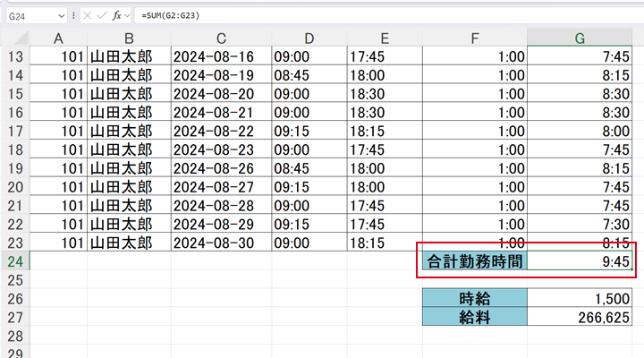644x358 pixels.
Task: Select row 13 header
Action: click(x=14, y=55)
